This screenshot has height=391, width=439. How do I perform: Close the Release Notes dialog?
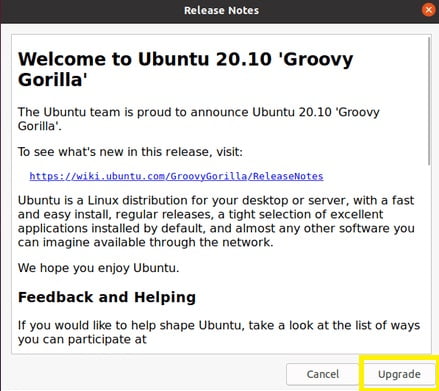pyautogui.click(x=428, y=10)
